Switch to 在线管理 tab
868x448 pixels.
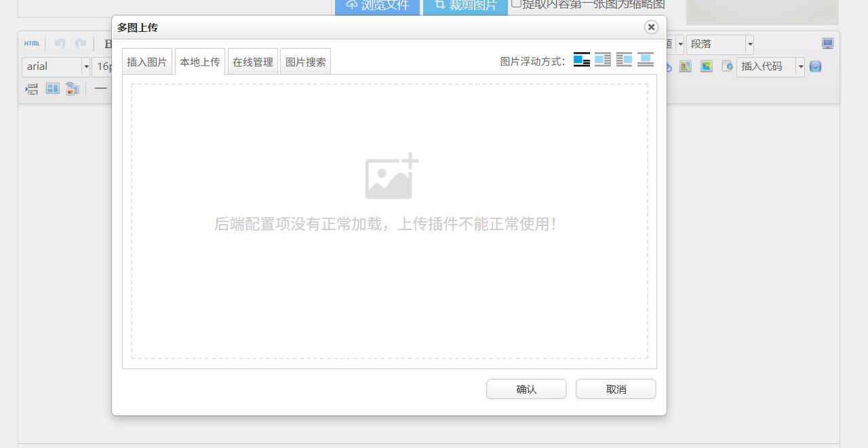pyautogui.click(x=253, y=62)
